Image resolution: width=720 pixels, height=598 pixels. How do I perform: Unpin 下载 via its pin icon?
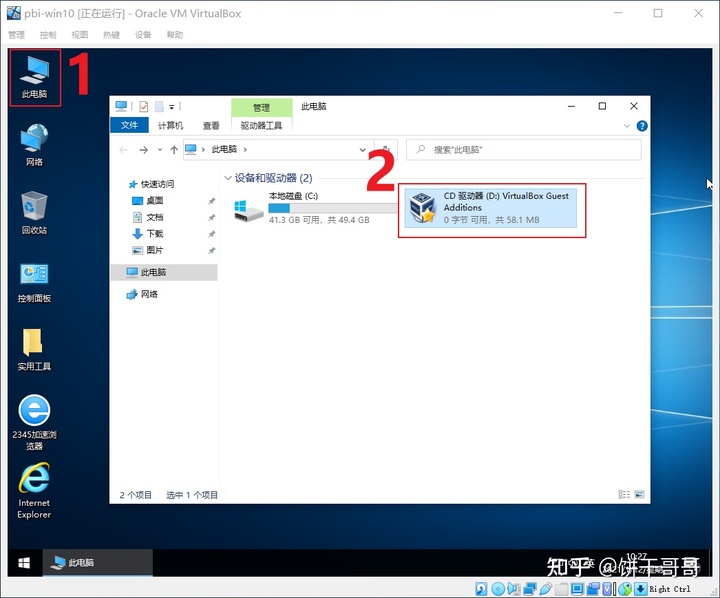point(212,234)
